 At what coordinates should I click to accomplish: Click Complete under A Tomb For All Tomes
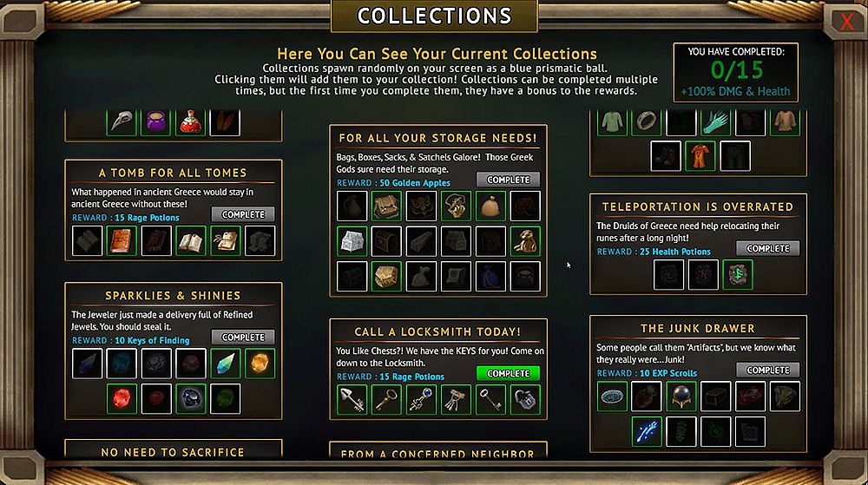(x=243, y=214)
